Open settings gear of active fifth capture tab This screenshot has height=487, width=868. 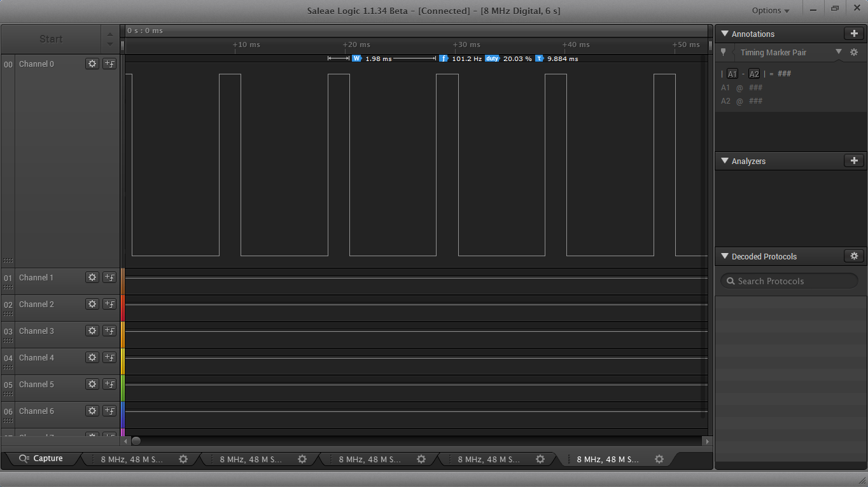pyautogui.click(x=659, y=459)
